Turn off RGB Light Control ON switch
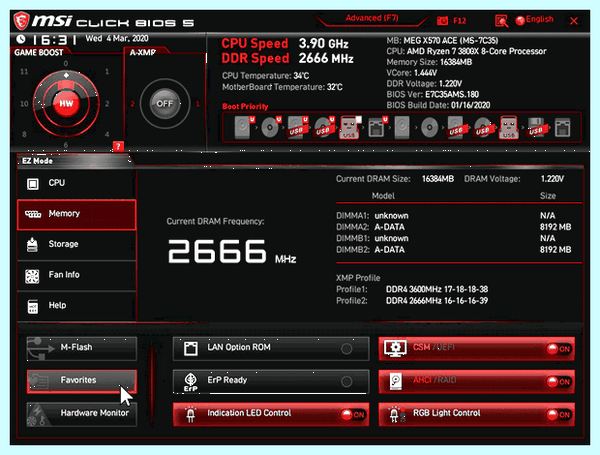This screenshot has height=455, width=600. pos(559,414)
